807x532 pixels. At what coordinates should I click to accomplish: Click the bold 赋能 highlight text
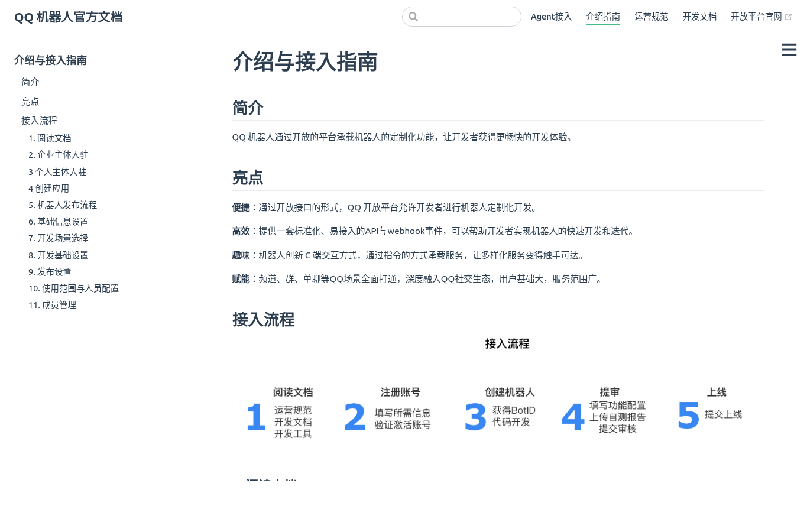pos(241,279)
